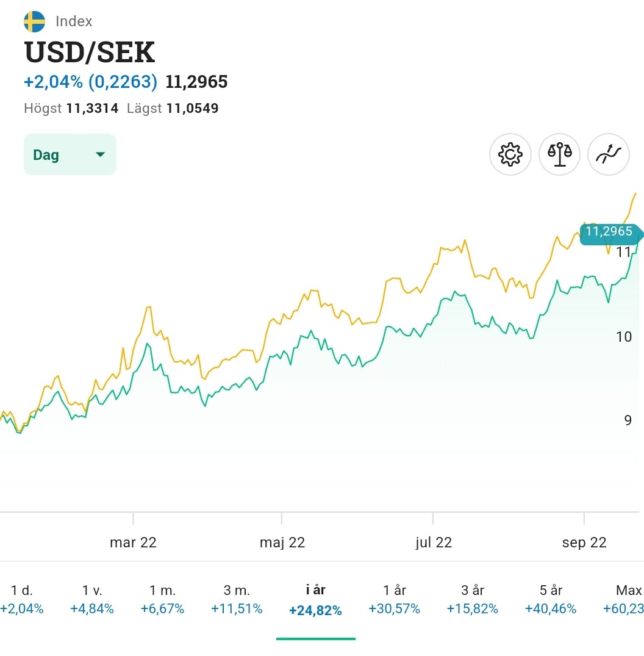Image resolution: width=644 pixels, height=656 pixels.
Task: Select the 5 år period tab
Action: (551, 599)
